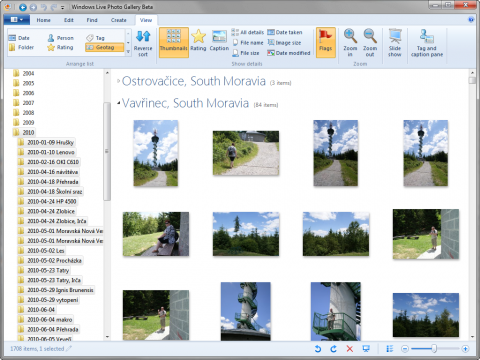
Task: Delete the selected photo with red X
Action: point(350,349)
